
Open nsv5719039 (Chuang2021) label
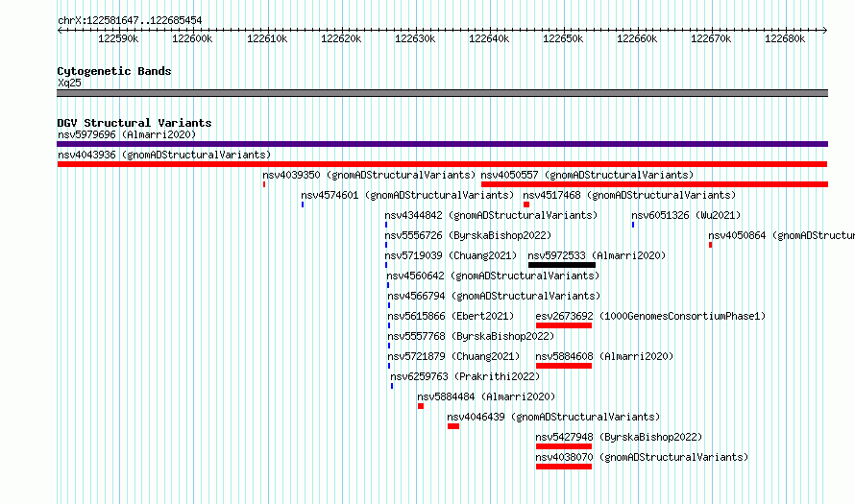pos(451,255)
